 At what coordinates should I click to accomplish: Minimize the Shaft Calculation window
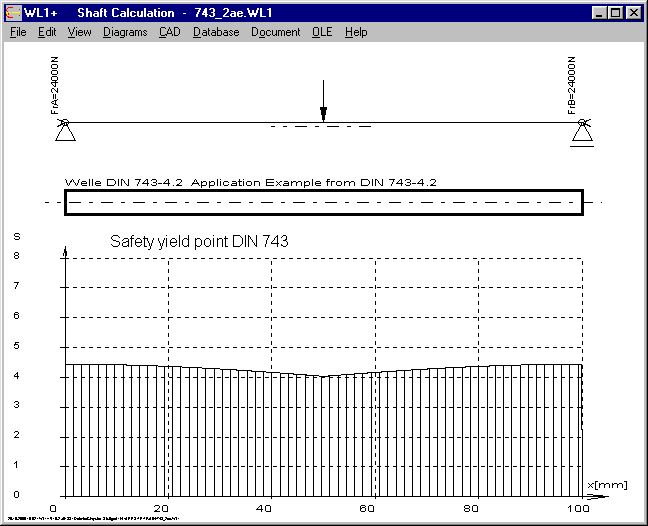point(598,13)
